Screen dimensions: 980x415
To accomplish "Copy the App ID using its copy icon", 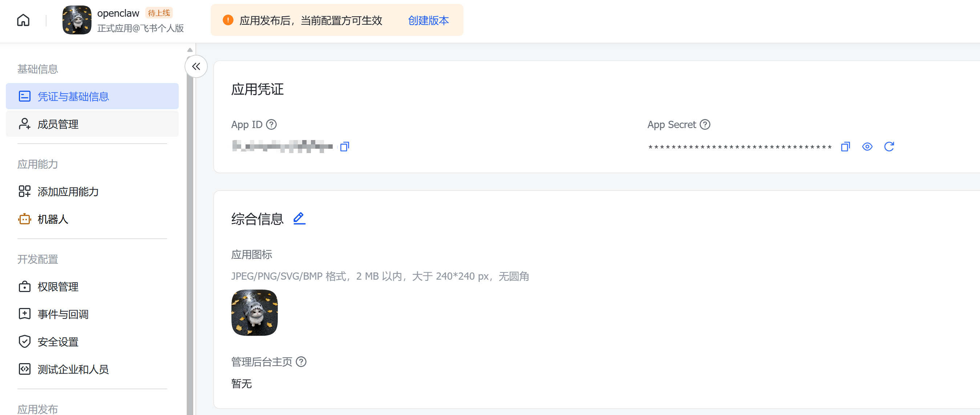I will point(344,146).
